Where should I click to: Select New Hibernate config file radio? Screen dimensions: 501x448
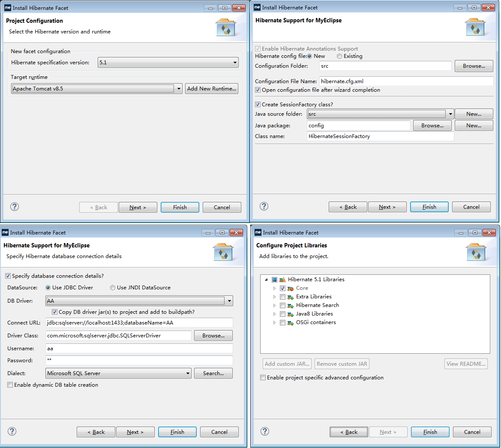[309, 56]
